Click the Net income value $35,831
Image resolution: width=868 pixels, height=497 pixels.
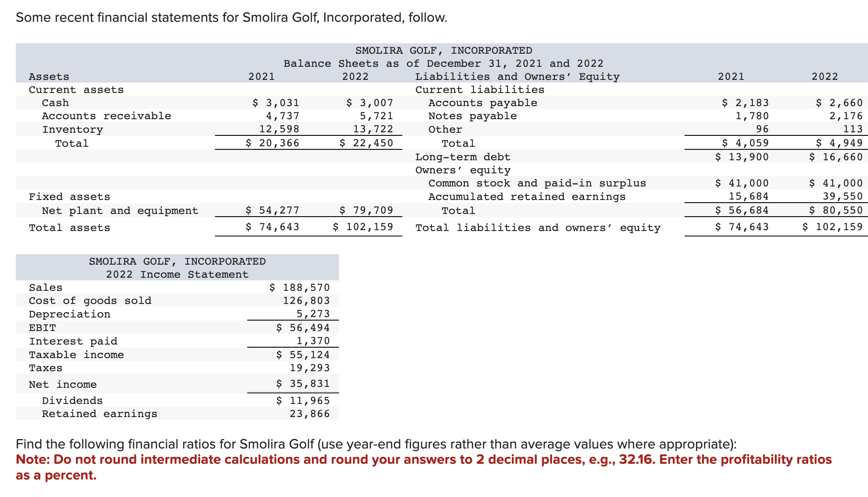(x=303, y=384)
